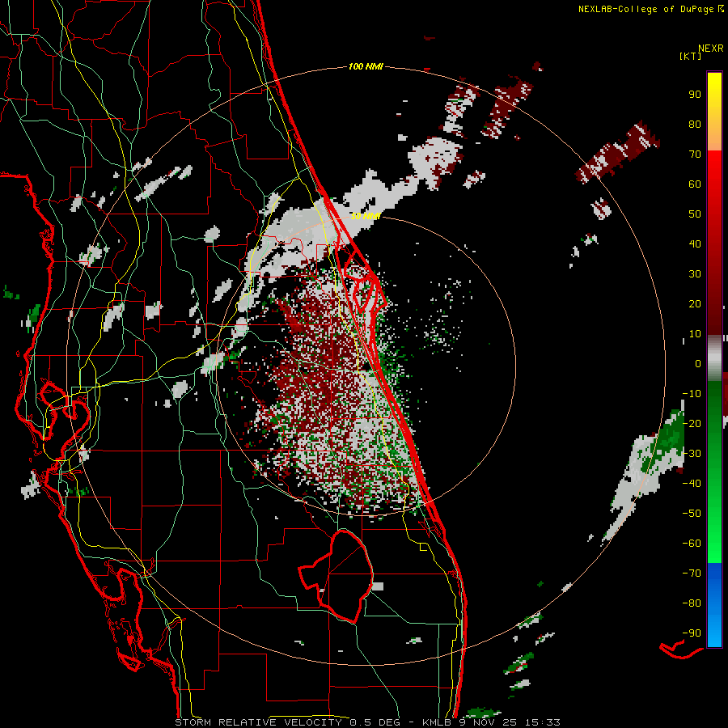This screenshot has height=728, width=728.
Task: Click the -90 value on velocity scale
Action: coord(692,633)
